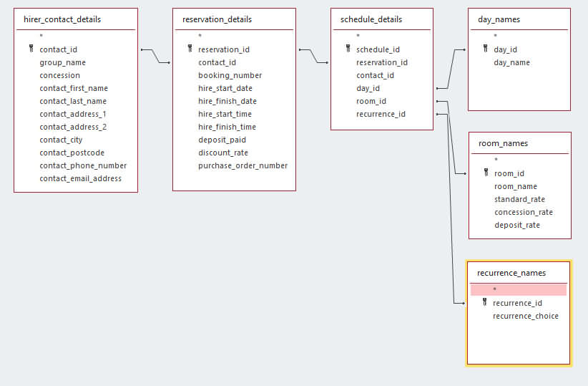Select the asterisk row in room_names
The height and width of the screenshot is (386, 588).
[496, 160]
